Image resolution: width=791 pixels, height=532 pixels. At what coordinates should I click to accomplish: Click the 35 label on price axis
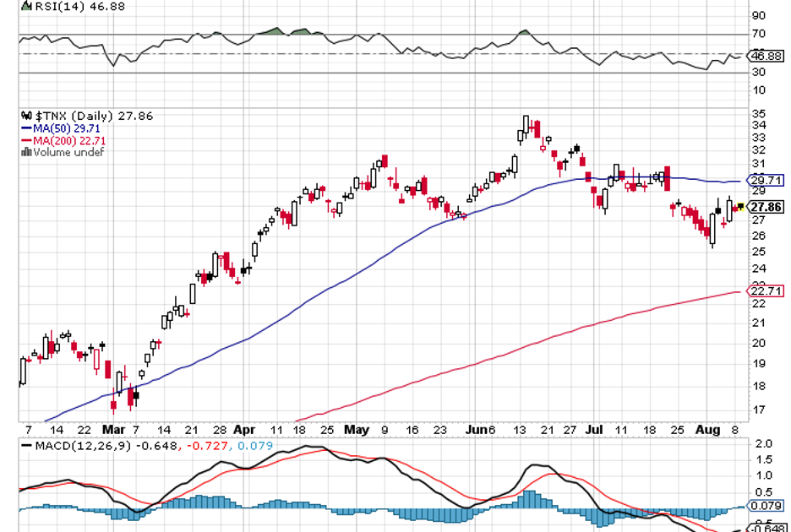[758, 113]
